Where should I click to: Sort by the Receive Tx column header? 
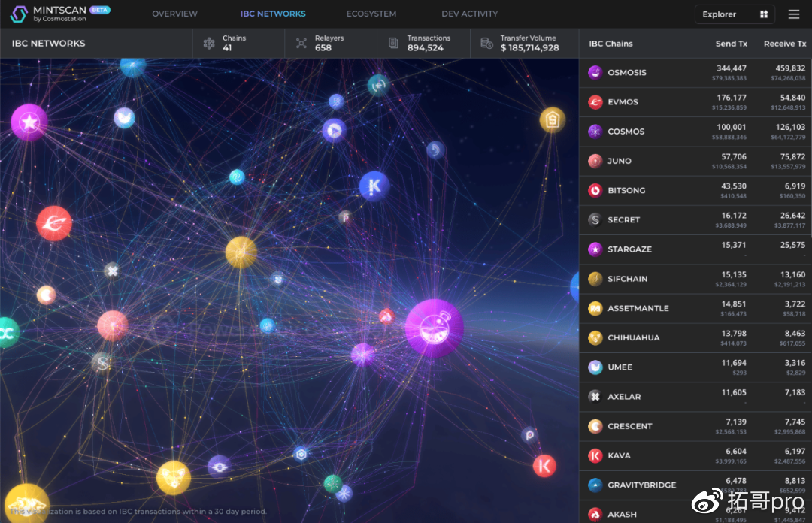(x=784, y=44)
